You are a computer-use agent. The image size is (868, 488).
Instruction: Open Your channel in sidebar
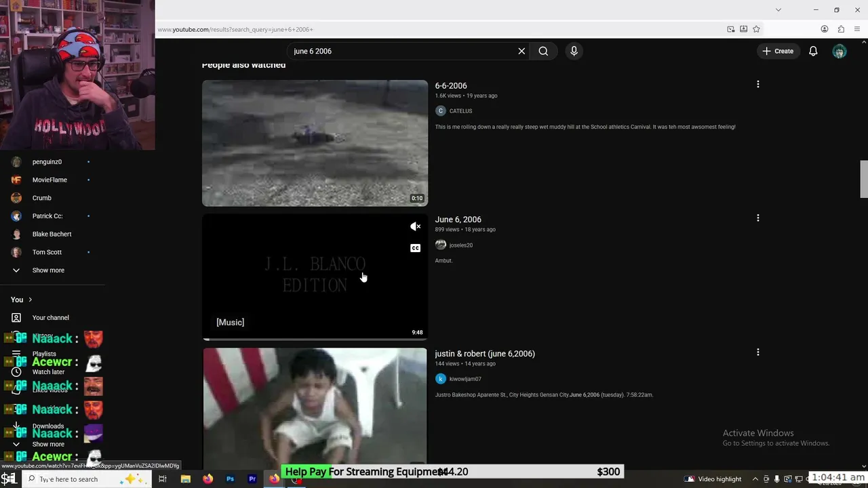pyautogui.click(x=52, y=317)
